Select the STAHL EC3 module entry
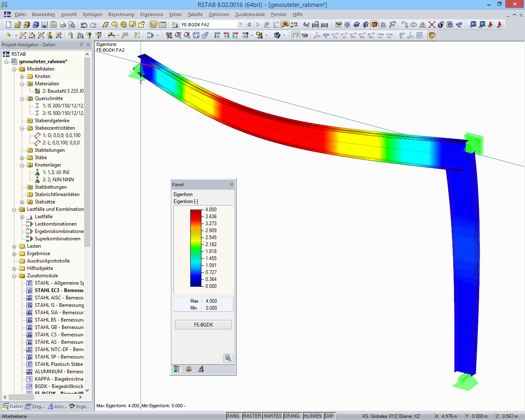Viewport: 525px width, 420px height. click(x=55, y=290)
